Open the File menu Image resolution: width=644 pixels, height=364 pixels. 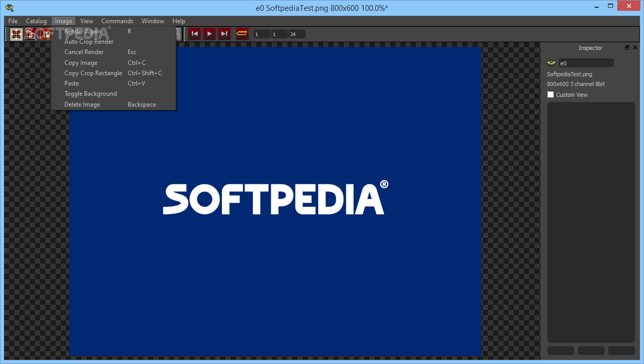(13, 21)
